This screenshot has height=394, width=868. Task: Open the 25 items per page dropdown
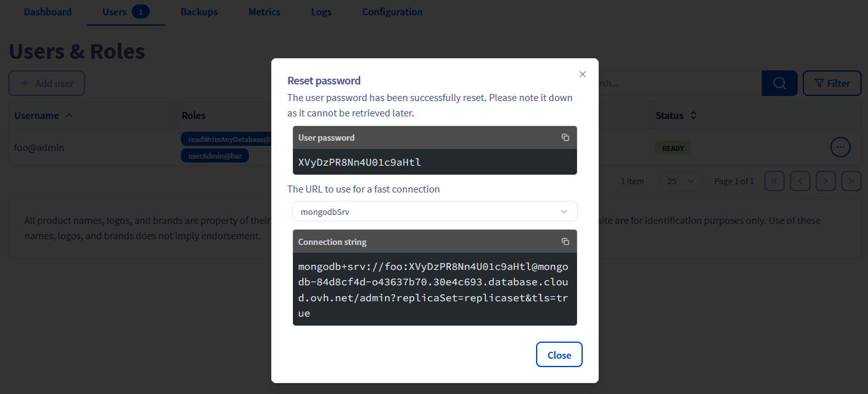681,181
